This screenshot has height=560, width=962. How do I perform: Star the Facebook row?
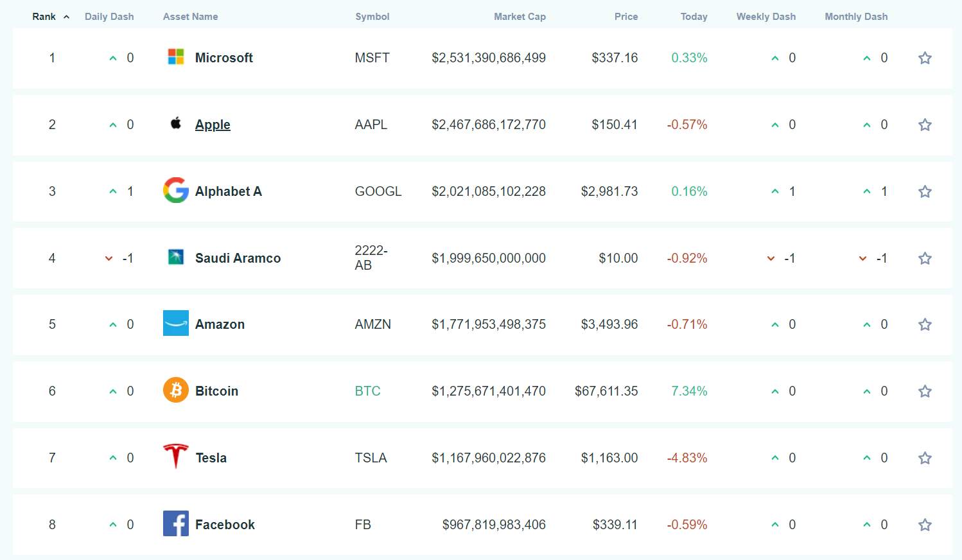click(925, 525)
